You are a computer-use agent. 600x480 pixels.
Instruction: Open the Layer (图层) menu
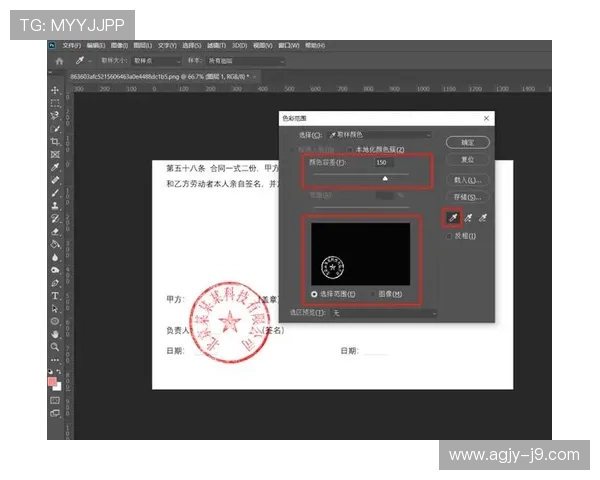(143, 46)
